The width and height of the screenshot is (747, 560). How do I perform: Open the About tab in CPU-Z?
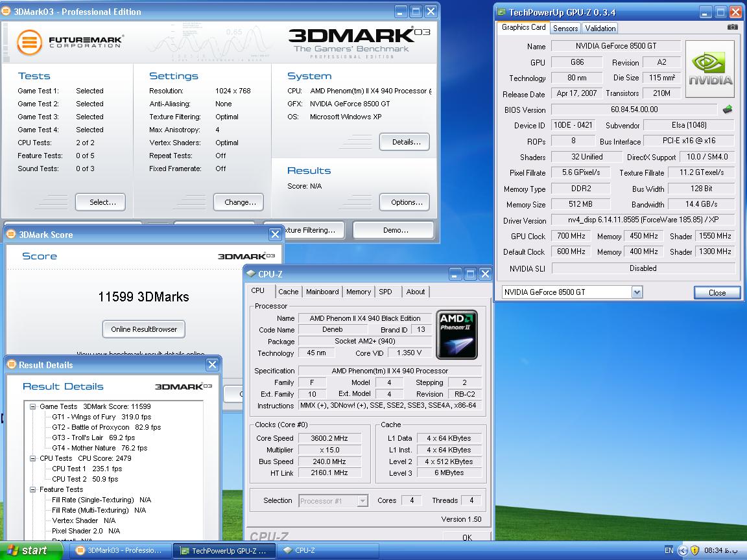click(416, 292)
